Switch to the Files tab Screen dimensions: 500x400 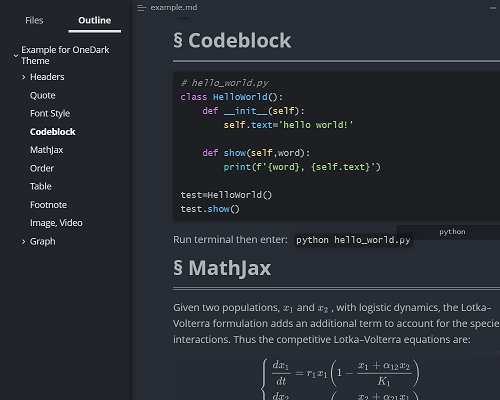(x=34, y=20)
